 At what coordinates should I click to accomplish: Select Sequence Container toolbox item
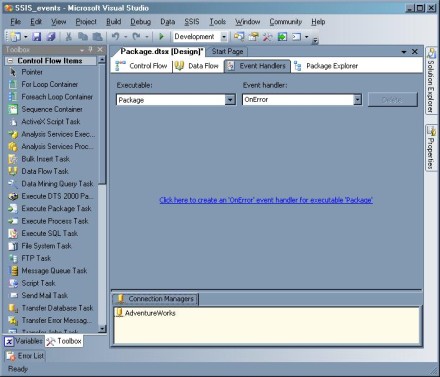(x=51, y=109)
